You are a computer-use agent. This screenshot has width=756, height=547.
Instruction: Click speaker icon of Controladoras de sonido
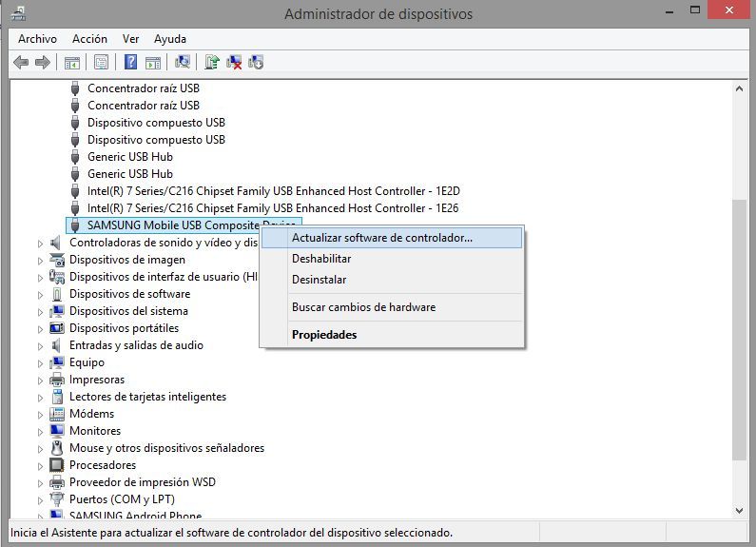coord(56,243)
